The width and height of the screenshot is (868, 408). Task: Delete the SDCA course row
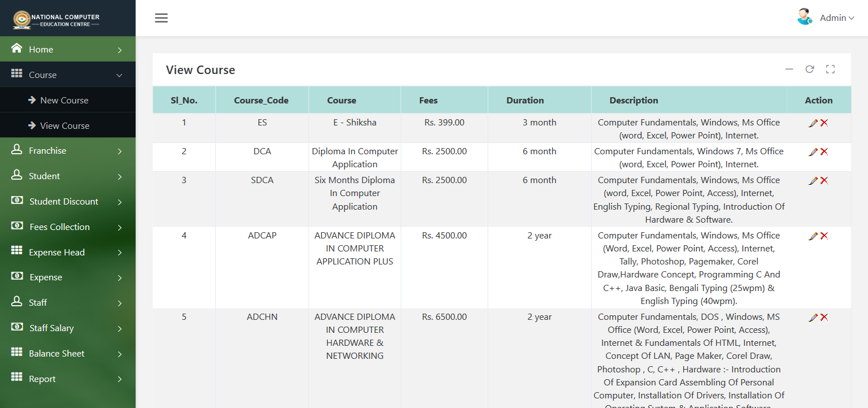[824, 180]
